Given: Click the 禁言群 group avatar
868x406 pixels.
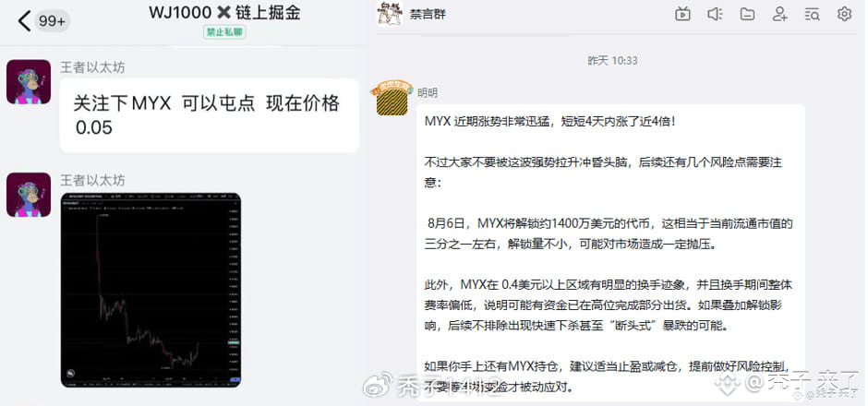Looking at the screenshot, I should click(x=389, y=14).
